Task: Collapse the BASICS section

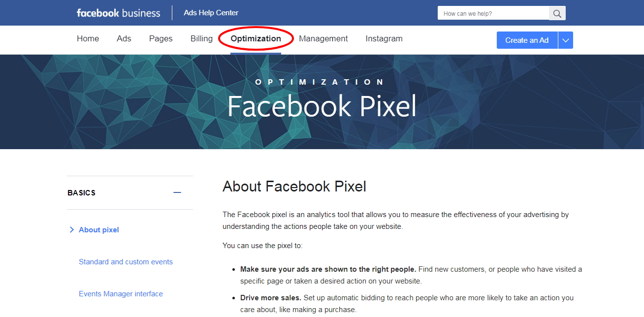Action: (177, 192)
